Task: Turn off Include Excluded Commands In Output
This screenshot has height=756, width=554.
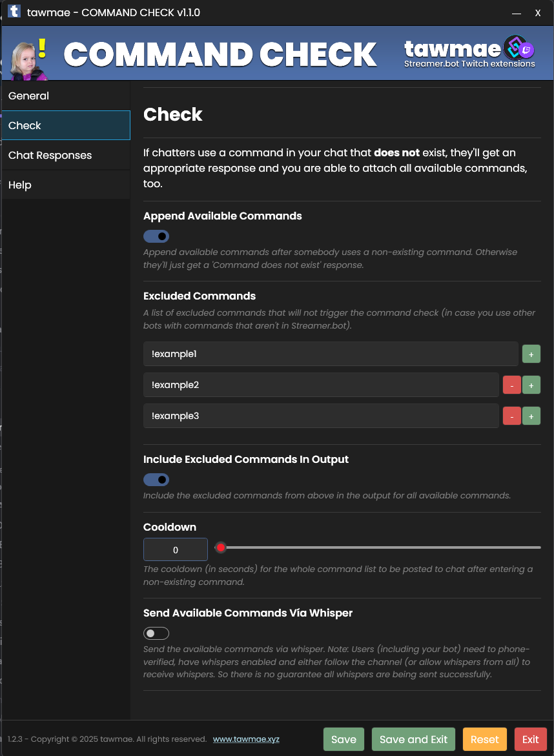Action: click(156, 480)
